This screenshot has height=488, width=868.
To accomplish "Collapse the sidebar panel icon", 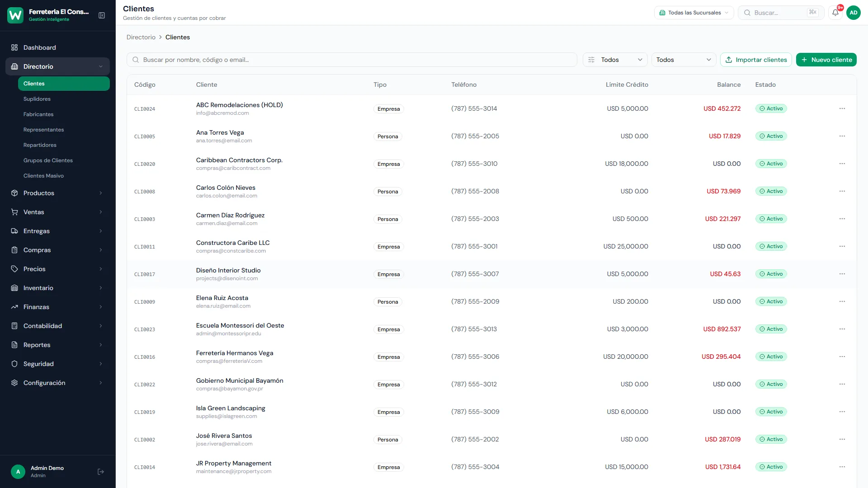I will pos(102,15).
